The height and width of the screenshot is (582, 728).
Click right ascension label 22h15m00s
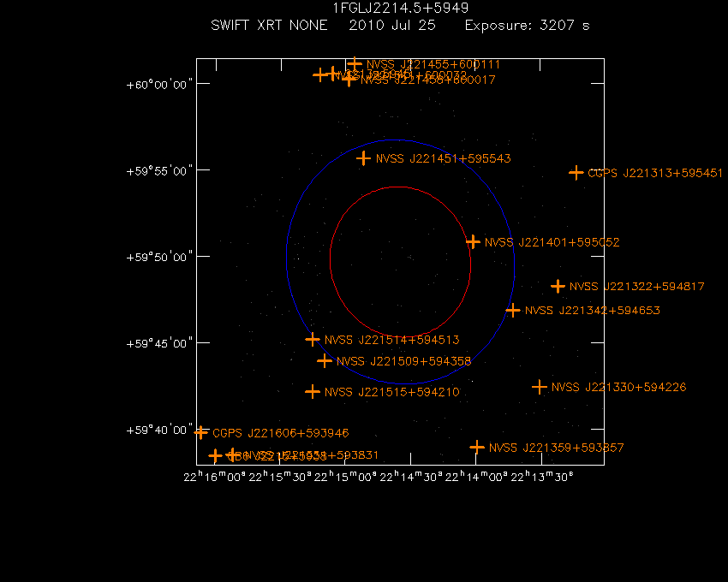(x=345, y=477)
